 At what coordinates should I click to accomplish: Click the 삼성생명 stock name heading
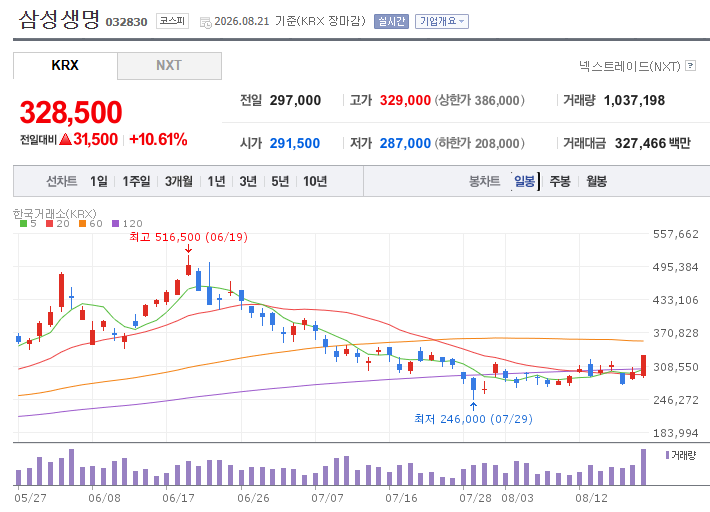[x=59, y=20]
